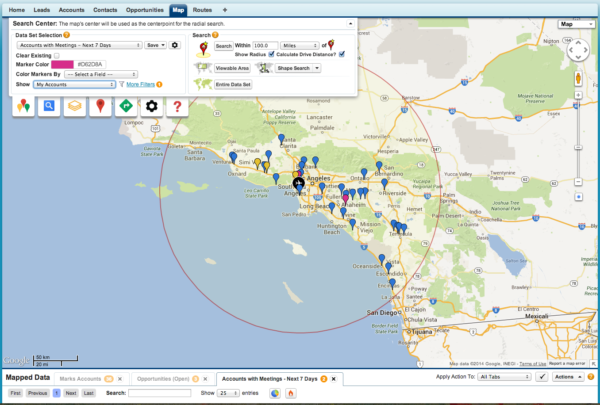Open the Miles unit dropdown
This screenshot has width=600, height=405.
(300, 46)
